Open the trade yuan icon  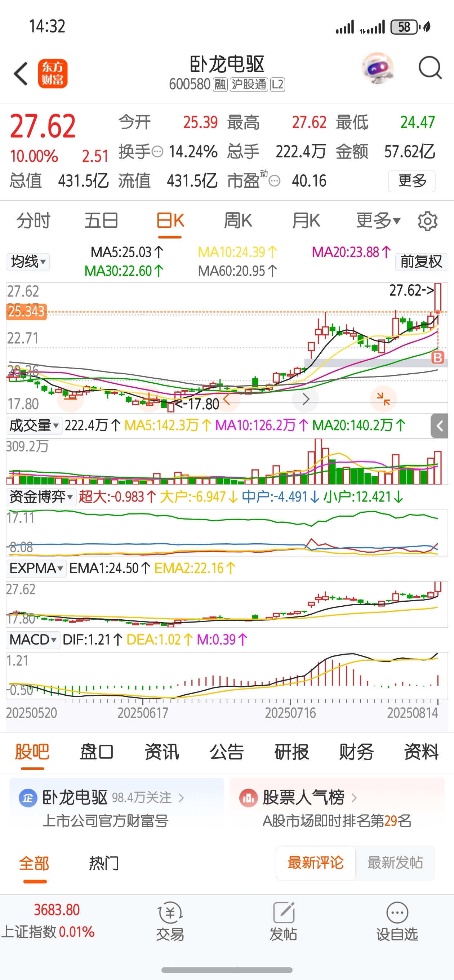pyautogui.click(x=170, y=913)
